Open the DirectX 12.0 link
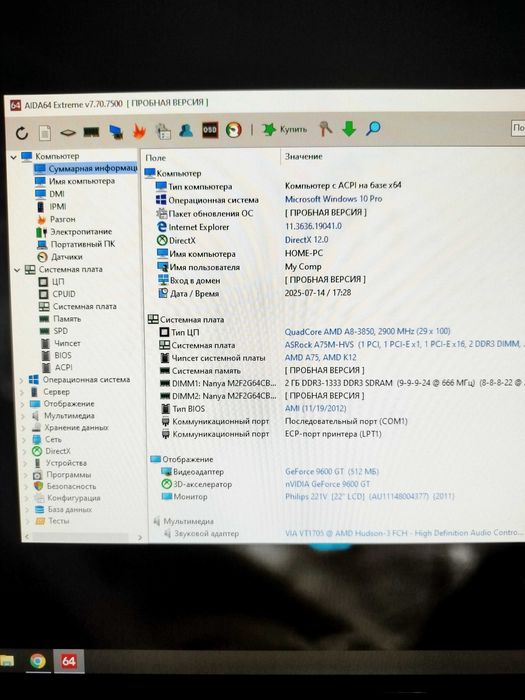 306,240
